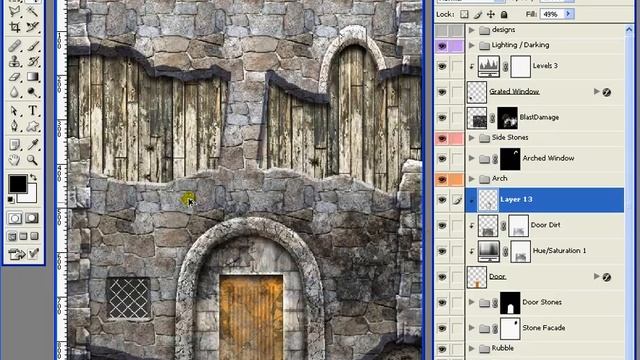Select the Gradient tool
This screenshot has height=360, width=640.
[32, 77]
